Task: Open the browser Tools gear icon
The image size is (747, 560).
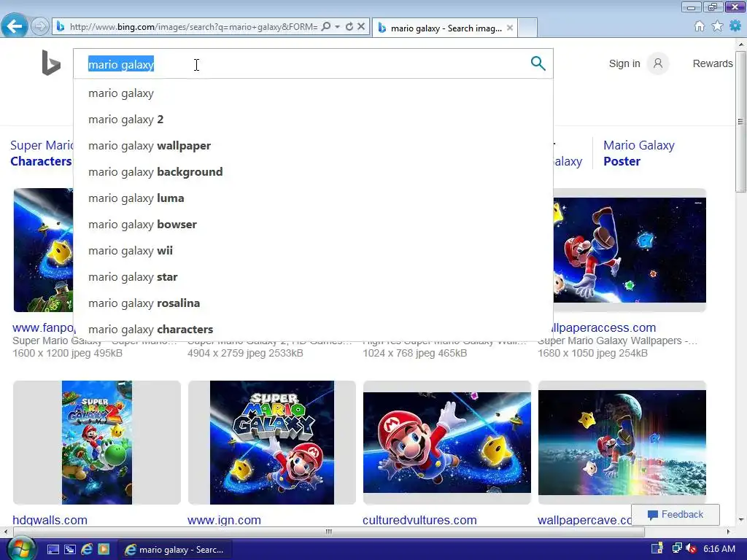Action: click(735, 26)
